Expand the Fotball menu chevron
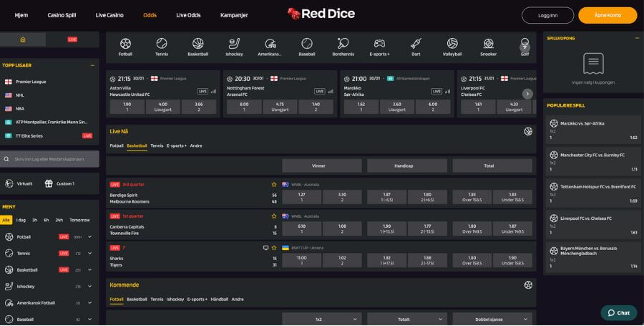644x326 pixels. click(x=90, y=237)
